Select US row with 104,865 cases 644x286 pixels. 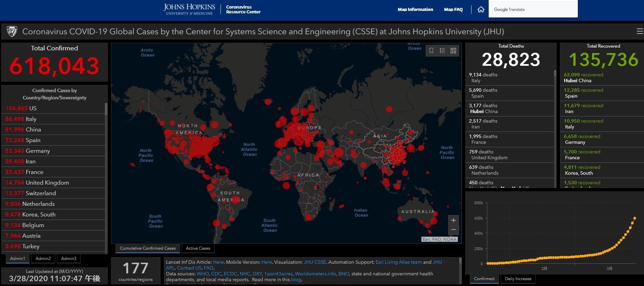pos(53,108)
